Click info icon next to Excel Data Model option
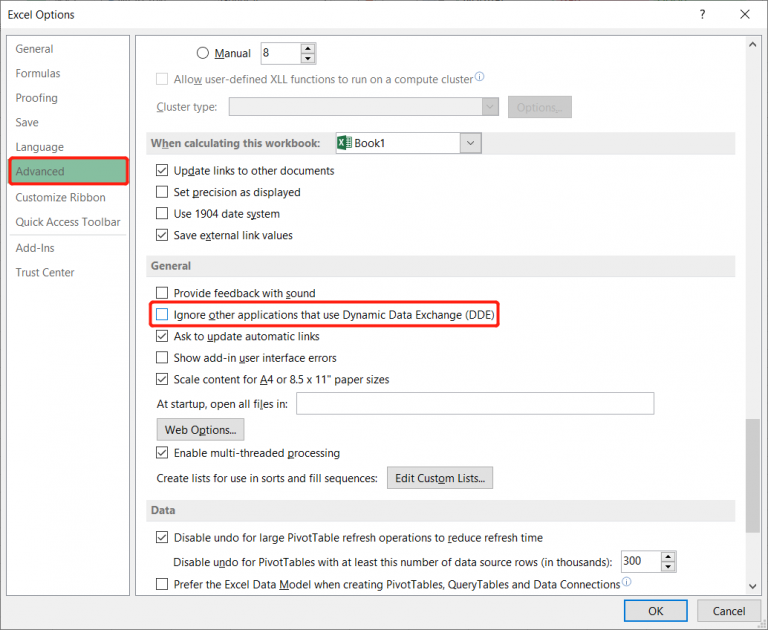 pos(626,583)
